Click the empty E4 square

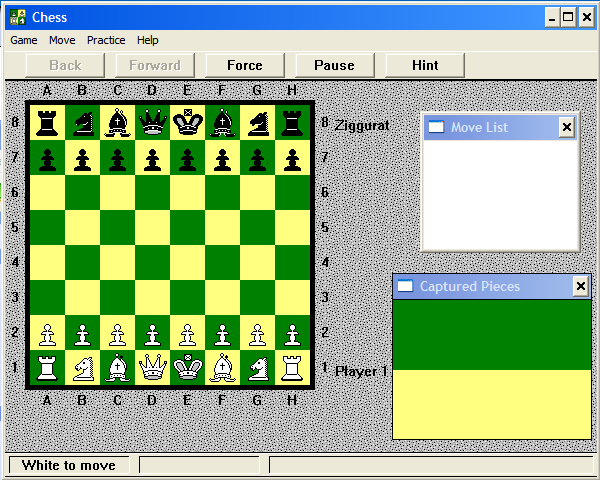tap(187, 263)
